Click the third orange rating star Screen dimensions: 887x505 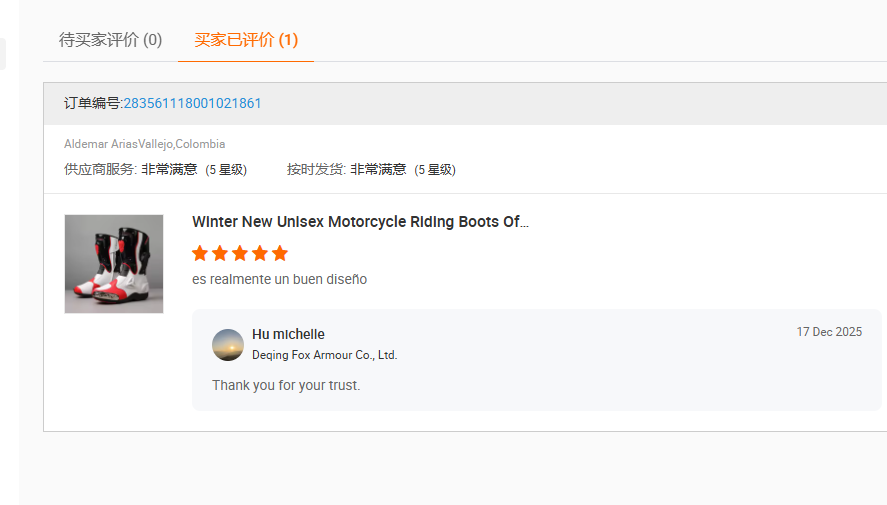(240, 253)
